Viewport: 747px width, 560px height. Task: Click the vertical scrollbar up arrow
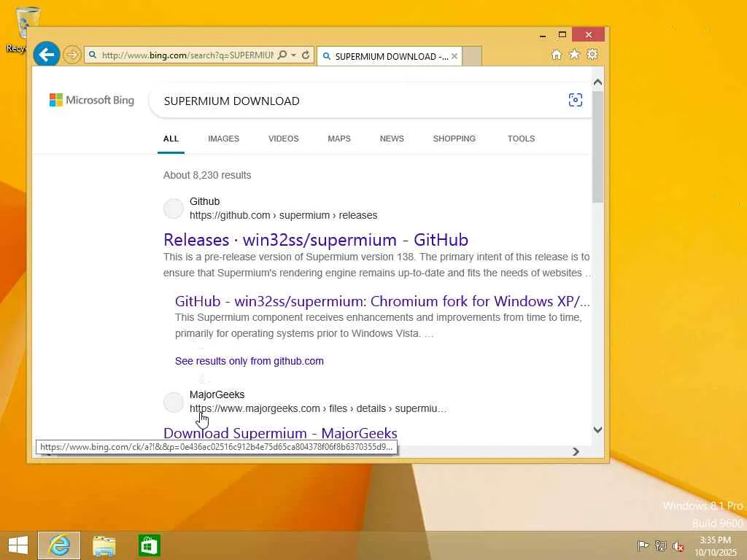coord(598,82)
